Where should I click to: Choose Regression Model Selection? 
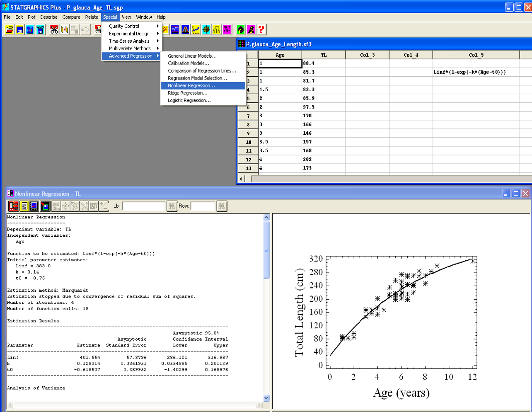click(x=203, y=78)
